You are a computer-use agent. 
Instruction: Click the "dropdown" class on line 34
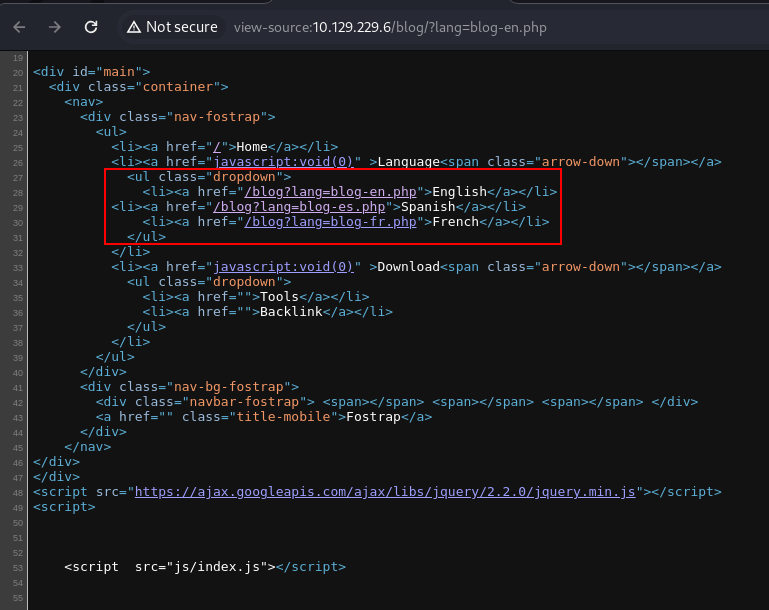coord(244,282)
